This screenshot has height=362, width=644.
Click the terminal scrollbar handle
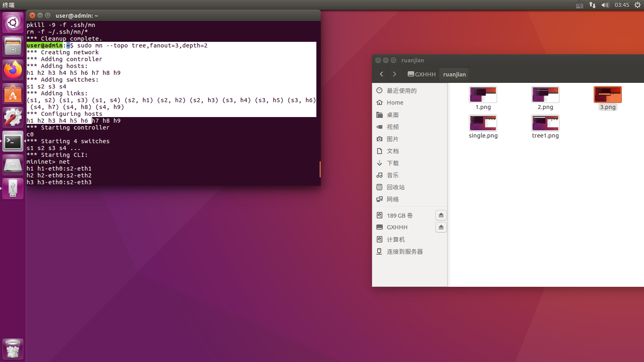point(320,169)
